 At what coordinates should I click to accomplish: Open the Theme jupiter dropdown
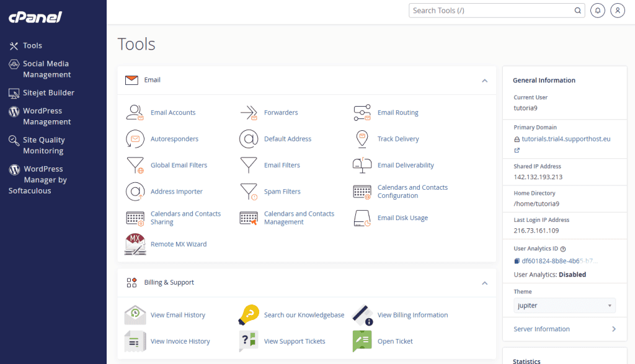(x=564, y=305)
